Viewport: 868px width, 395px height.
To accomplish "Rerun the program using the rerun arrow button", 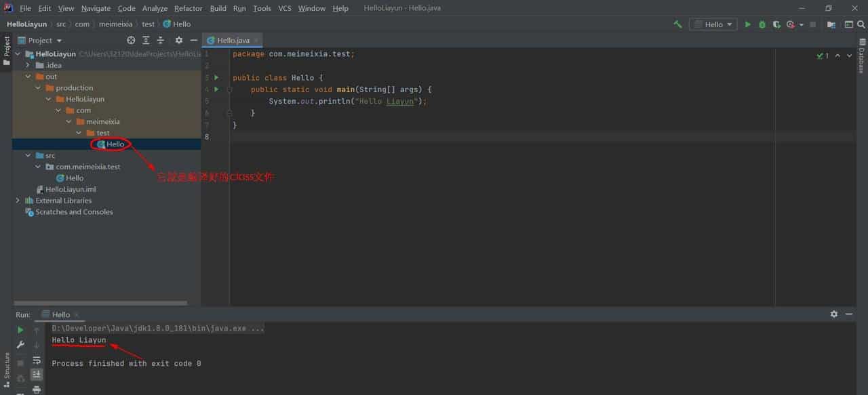I will coord(20,329).
